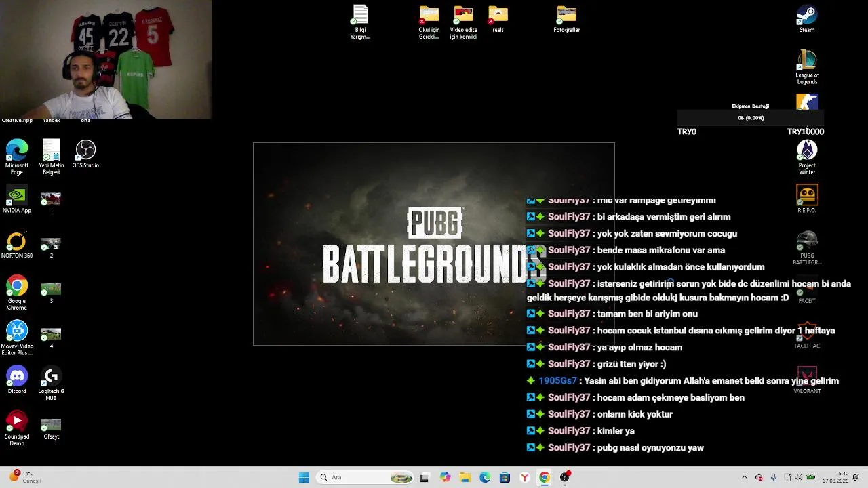The height and width of the screenshot is (488, 868).
Task: Open Microsoft Store from the taskbar
Action: 505,477
